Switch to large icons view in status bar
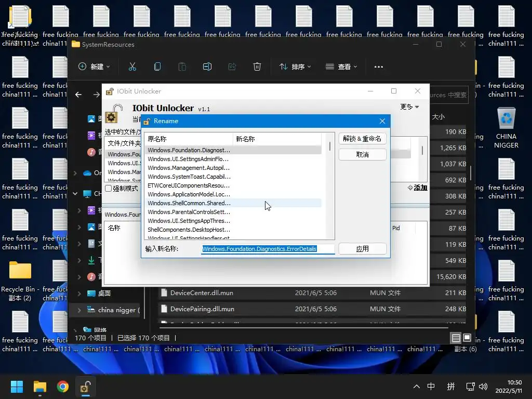The width and height of the screenshot is (532, 399). (x=467, y=338)
